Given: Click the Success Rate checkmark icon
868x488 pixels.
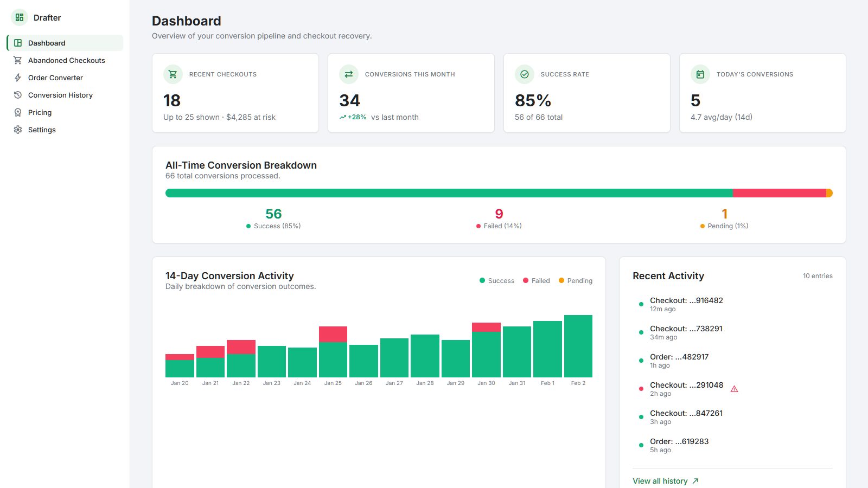Looking at the screenshot, I should click(525, 74).
